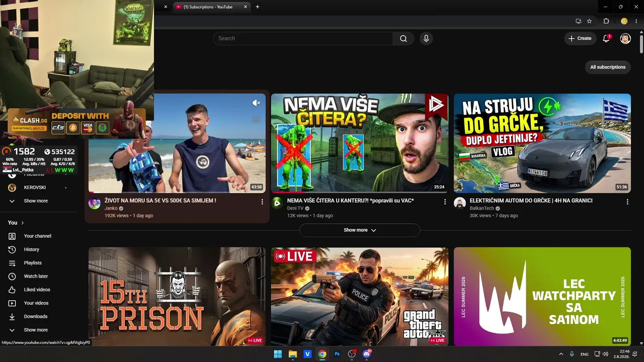Image resolution: width=644 pixels, height=362 pixels.
Task: Open the LEC Watchparty sa Sa1nom thumbnail
Action: 542,297
